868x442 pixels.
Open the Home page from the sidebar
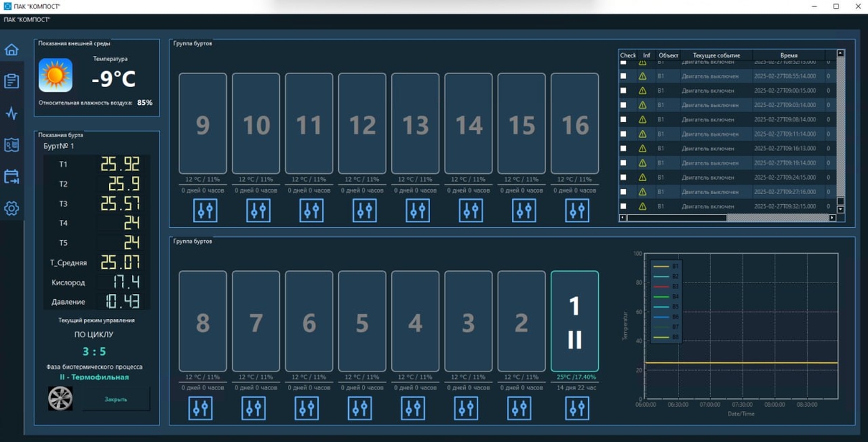[x=11, y=50]
